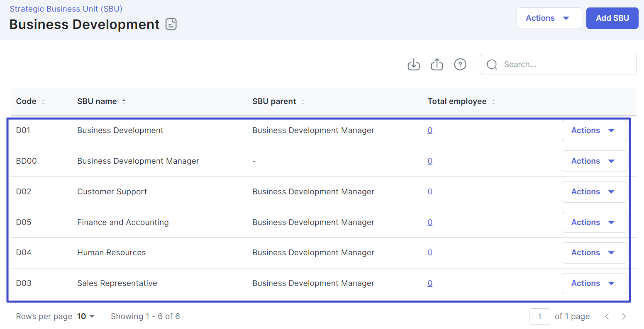
Task: Open Actions dropdown for Sales Representative row
Action: click(594, 283)
